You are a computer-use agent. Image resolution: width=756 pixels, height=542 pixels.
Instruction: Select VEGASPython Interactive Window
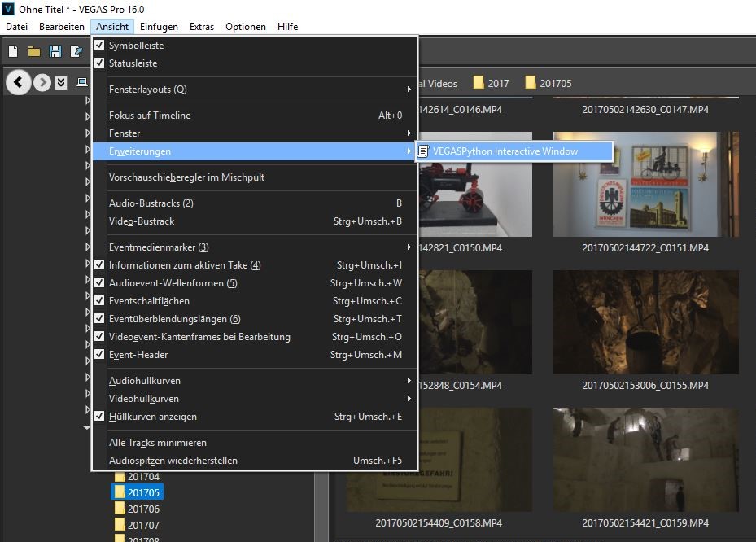(x=505, y=151)
